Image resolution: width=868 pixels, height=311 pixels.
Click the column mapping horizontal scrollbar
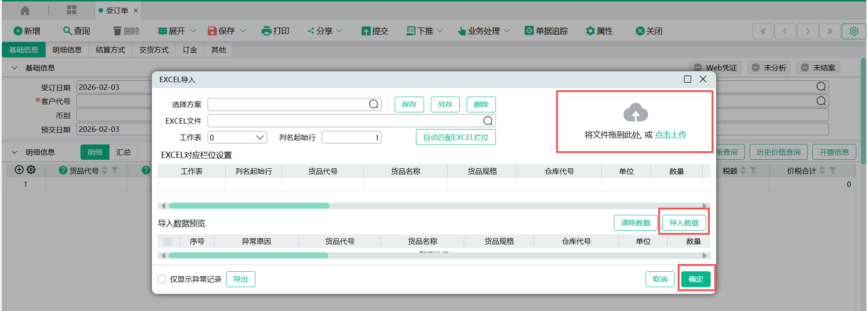(x=249, y=206)
